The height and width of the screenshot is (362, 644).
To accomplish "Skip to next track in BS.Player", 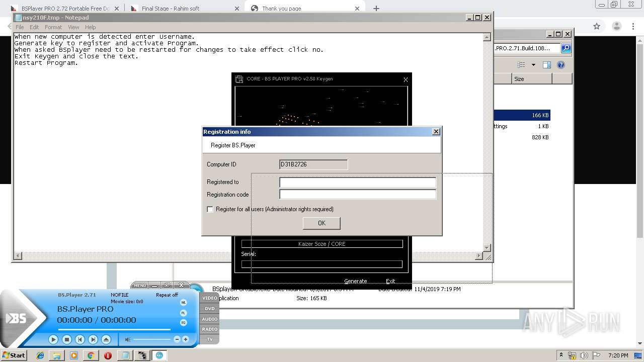I will (x=93, y=339).
